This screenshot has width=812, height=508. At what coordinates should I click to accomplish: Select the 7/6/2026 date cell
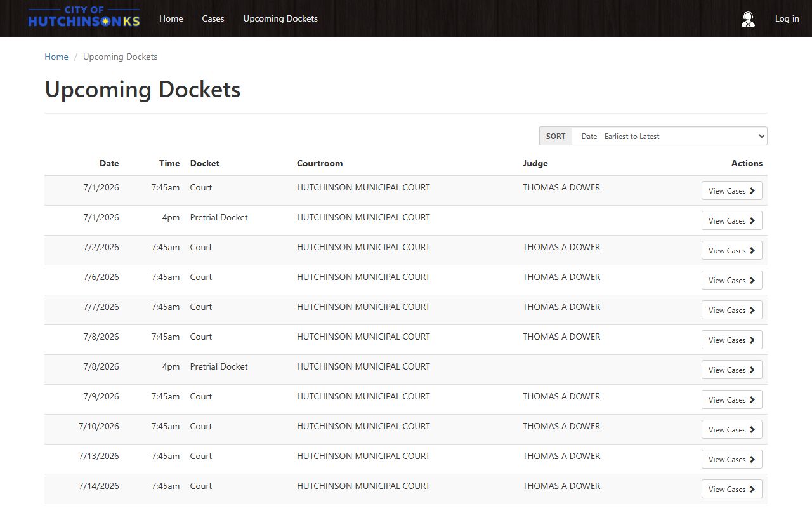[x=101, y=277]
